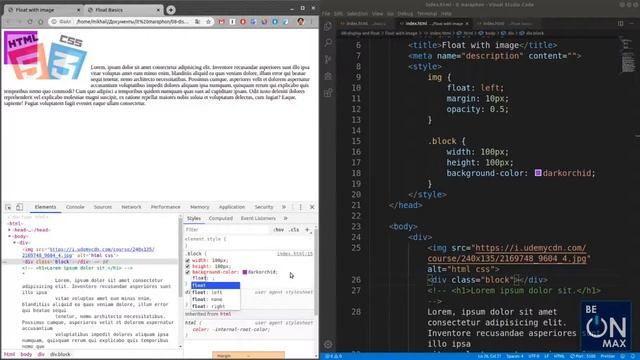Open VS Code Manage gear icon
640x360 pixels.
pos(328,344)
